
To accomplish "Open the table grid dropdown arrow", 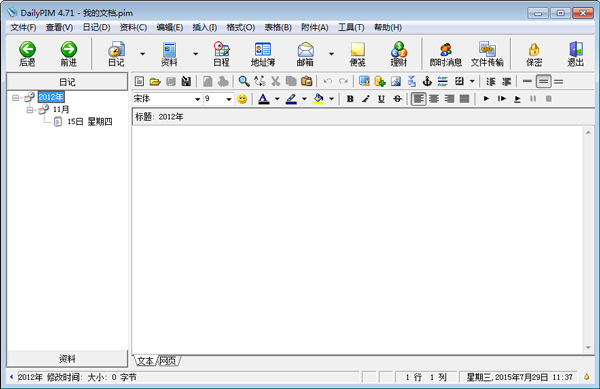I will point(472,81).
